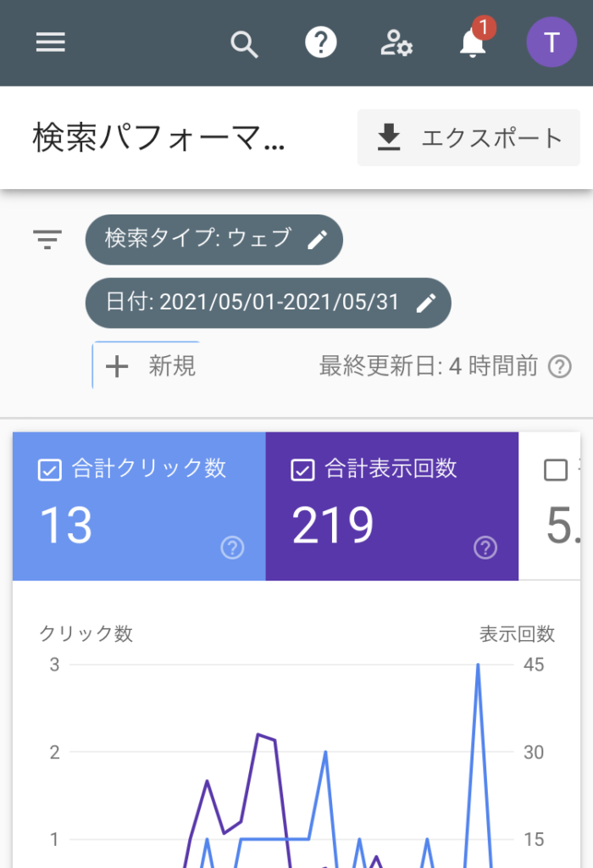This screenshot has width=593, height=868.
Task: Uncheck the 合計クリック数 checkbox
Action: tap(50, 470)
